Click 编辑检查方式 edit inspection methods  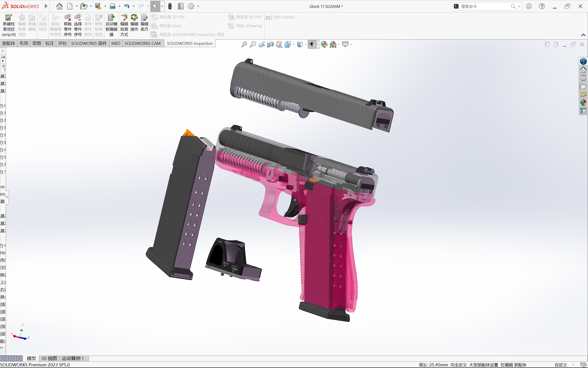coord(124,25)
